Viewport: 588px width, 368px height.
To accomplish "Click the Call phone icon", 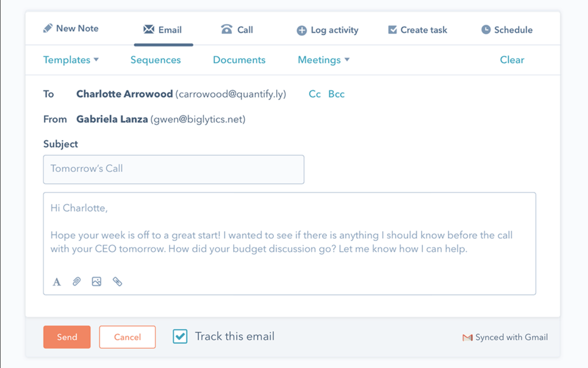I will click(x=226, y=29).
